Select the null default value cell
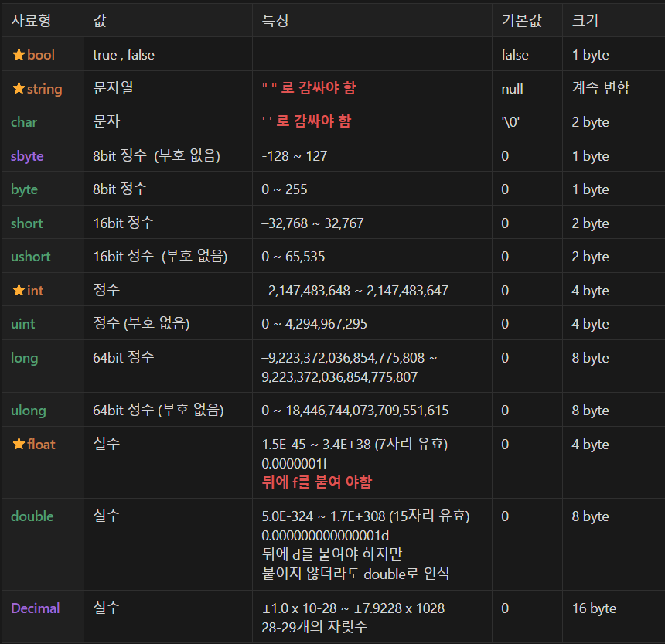 (x=512, y=89)
